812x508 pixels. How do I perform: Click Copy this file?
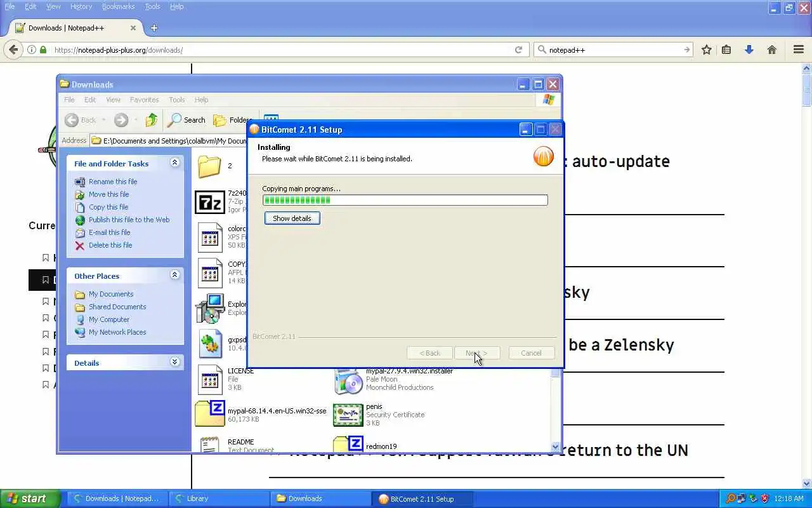point(108,207)
